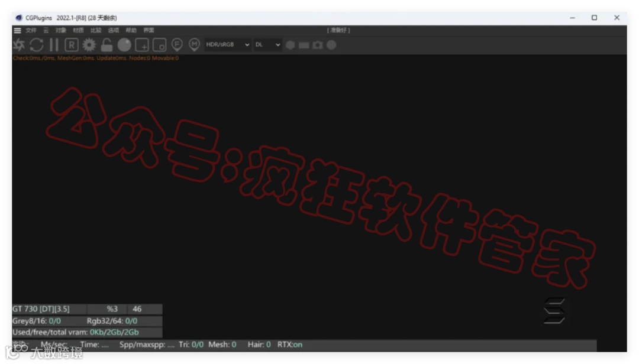Click the Grey8/16: 0/0 readout

click(x=37, y=321)
